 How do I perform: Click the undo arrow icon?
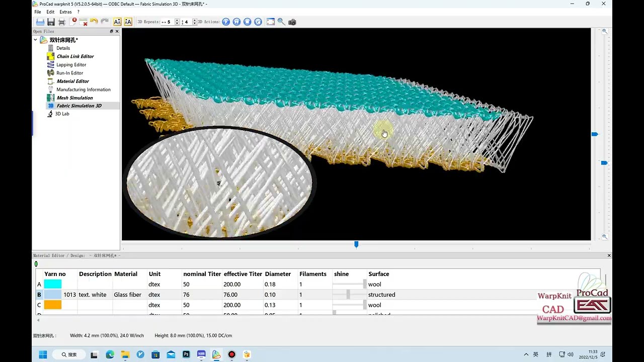(x=94, y=22)
